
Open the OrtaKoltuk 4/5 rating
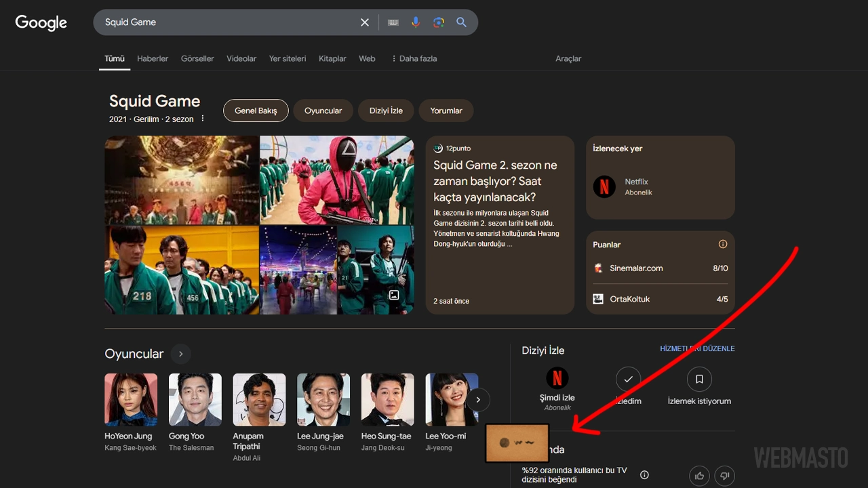[x=660, y=299]
